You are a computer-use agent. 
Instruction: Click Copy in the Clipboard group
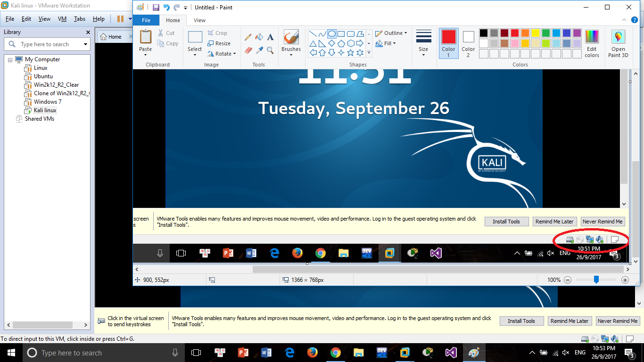click(x=168, y=43)
